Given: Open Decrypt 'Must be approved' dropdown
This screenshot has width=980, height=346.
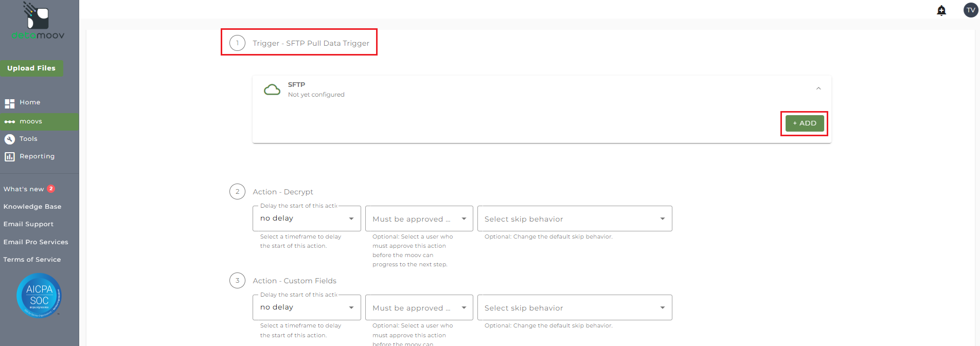Looking at the screenshot, I should coord(419,219).
